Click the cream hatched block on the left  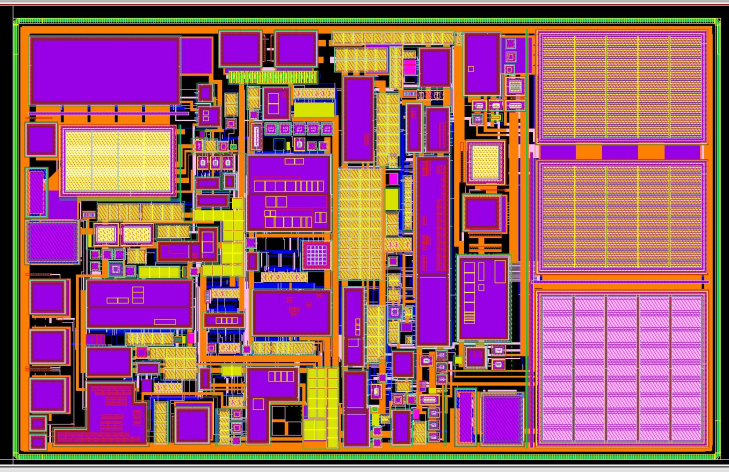[118, 159]
